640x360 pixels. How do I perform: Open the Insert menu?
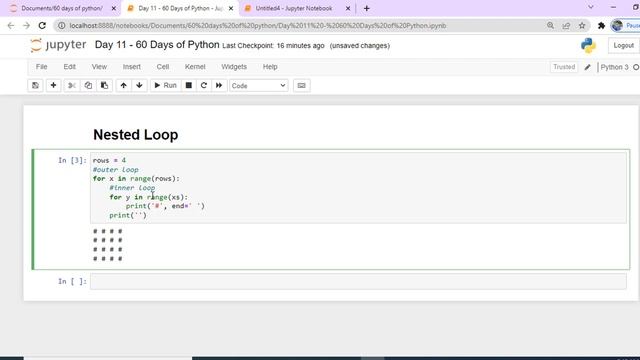(x=131, y=67)
